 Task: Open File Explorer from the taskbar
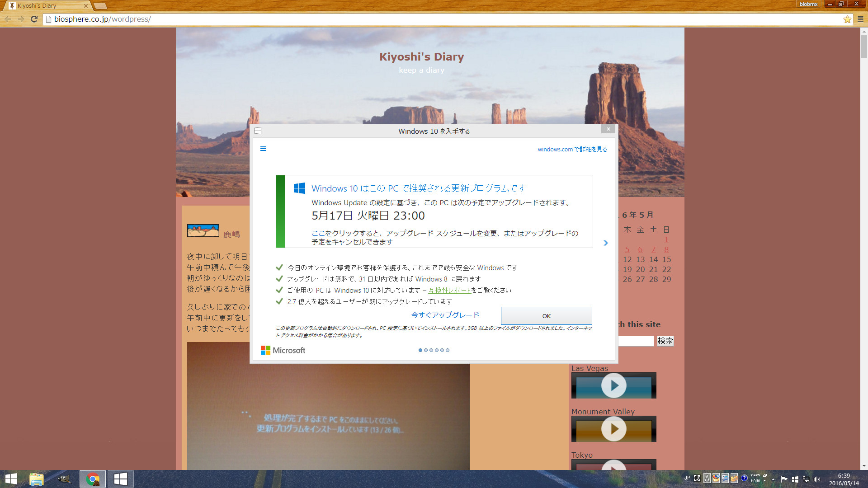click(36, 479)
